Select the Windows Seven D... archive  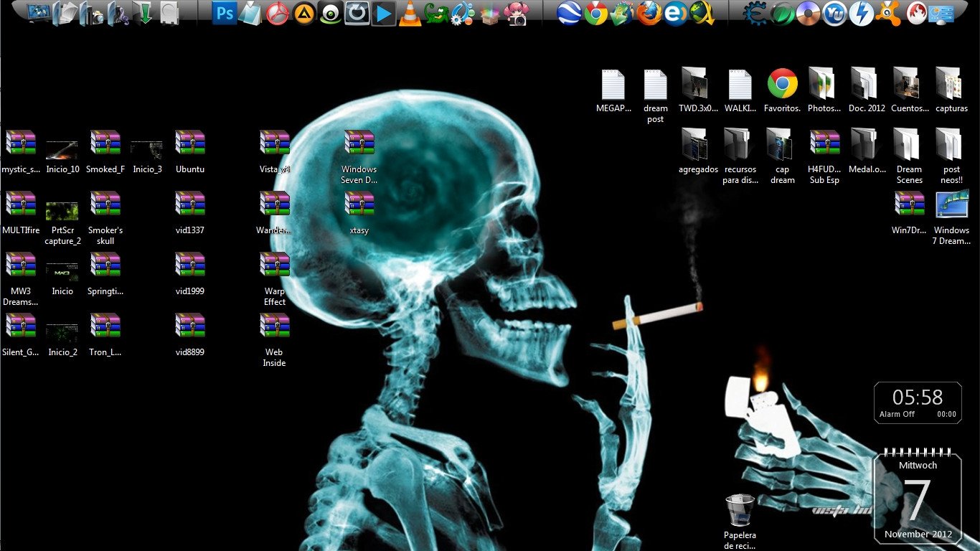359,157
